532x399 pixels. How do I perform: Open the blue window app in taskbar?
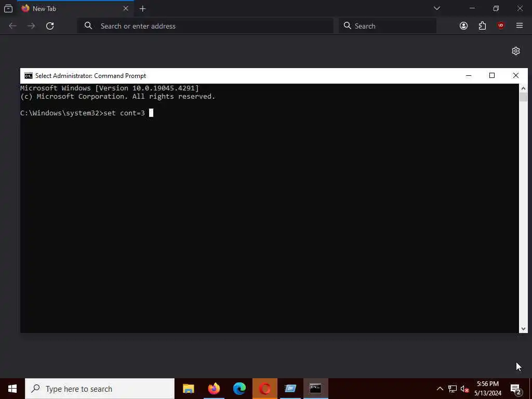coord(290,389)
